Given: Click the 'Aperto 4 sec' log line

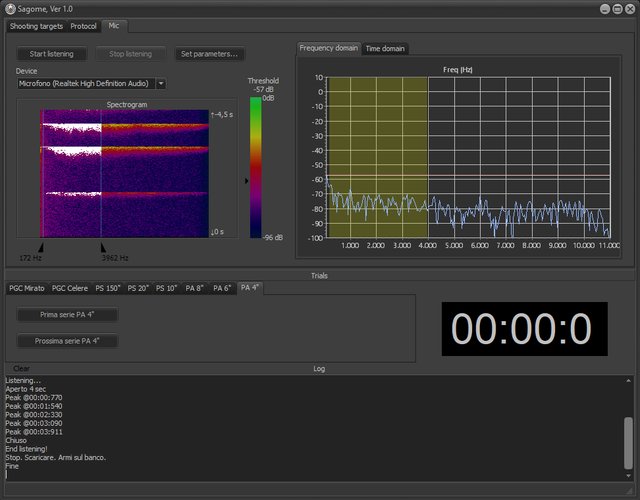Looking at the screenshot, I should (26, 389).
